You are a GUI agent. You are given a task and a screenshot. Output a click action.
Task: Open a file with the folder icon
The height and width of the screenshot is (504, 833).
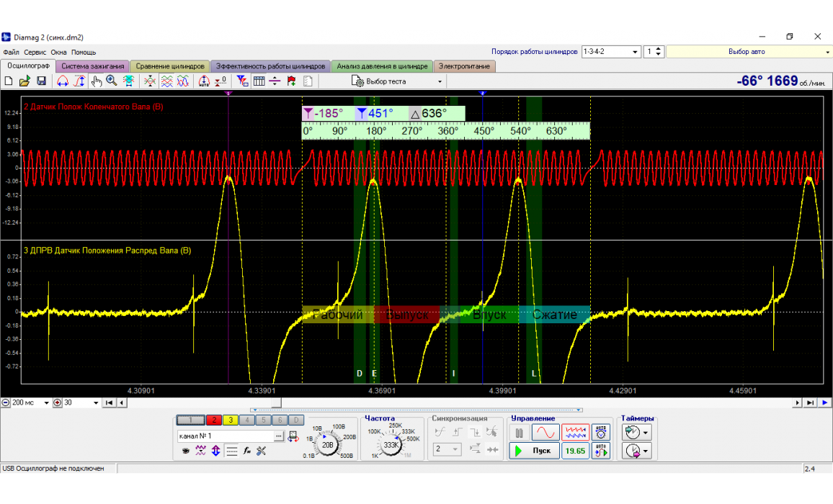(25, 81)
